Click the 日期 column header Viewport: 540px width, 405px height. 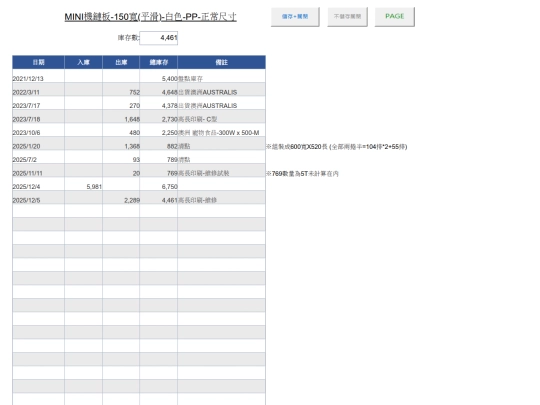pyautogui.click(x=38, y=62)
